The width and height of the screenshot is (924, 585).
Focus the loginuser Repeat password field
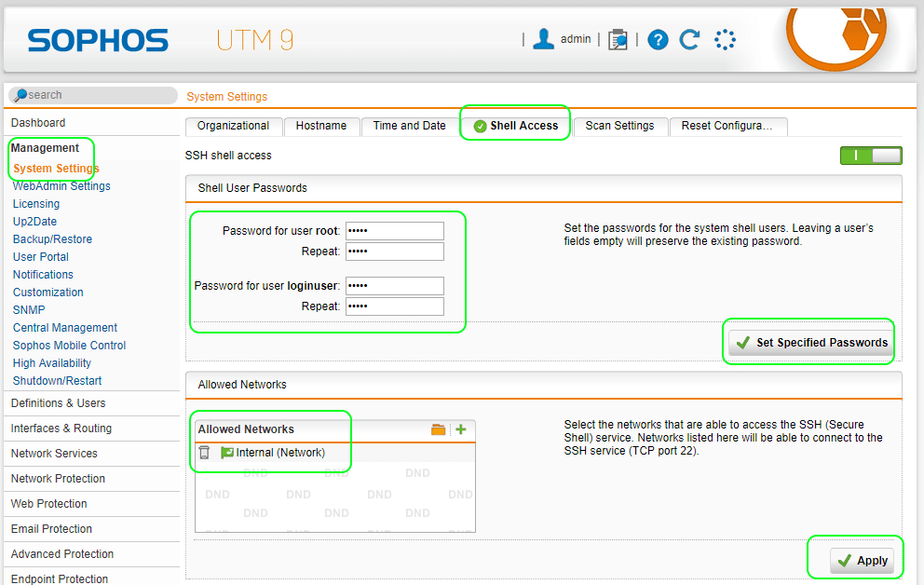tap(395, 306)
